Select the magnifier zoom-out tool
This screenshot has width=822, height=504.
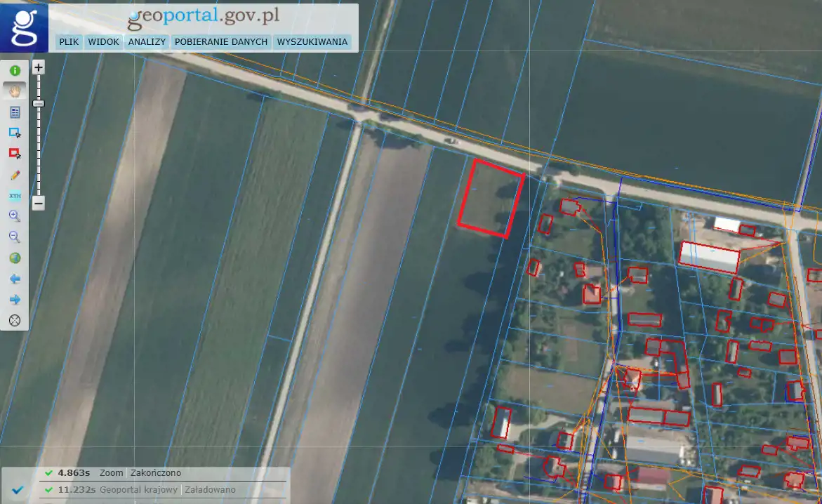15,237
